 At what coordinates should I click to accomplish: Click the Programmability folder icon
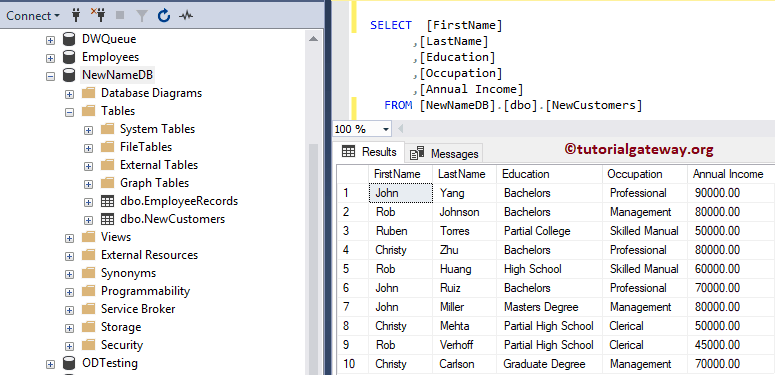(88, 291)
